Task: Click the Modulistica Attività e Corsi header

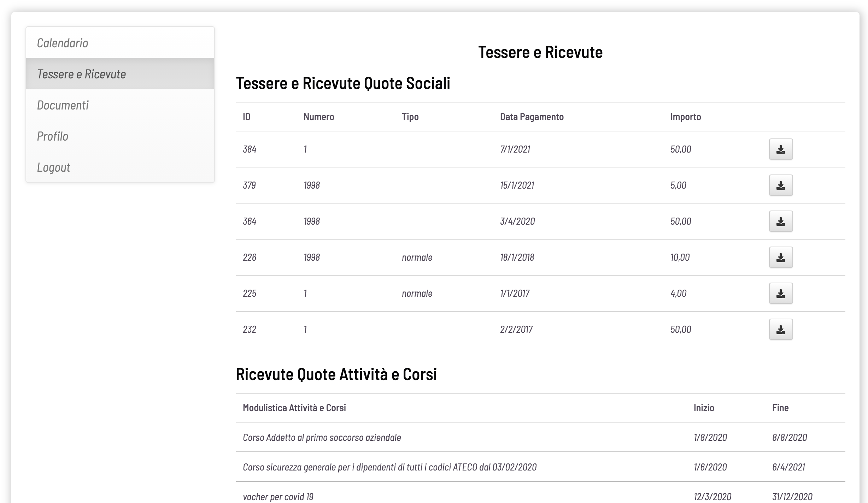Action: coord(295,408)
